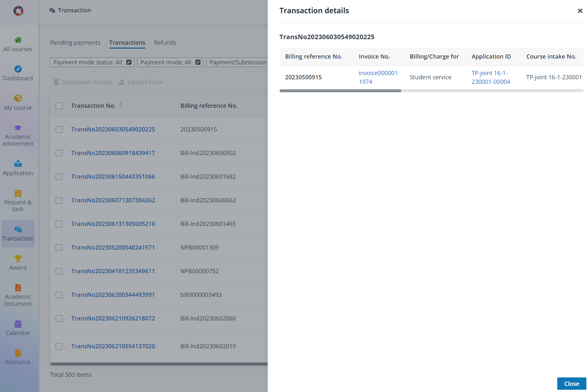Open the Dashboard from the sidebar

tap(18, 73)
